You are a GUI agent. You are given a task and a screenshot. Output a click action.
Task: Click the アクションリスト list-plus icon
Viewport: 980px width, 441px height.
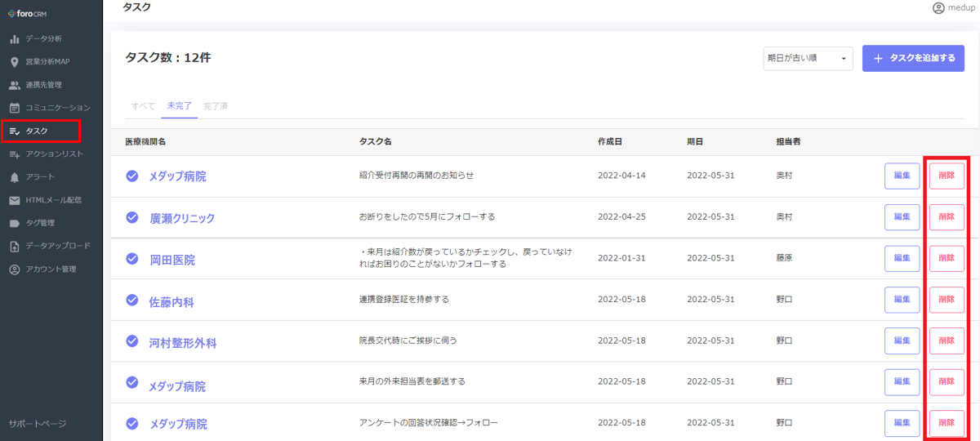pyautogui.click(x=15, y=154)
